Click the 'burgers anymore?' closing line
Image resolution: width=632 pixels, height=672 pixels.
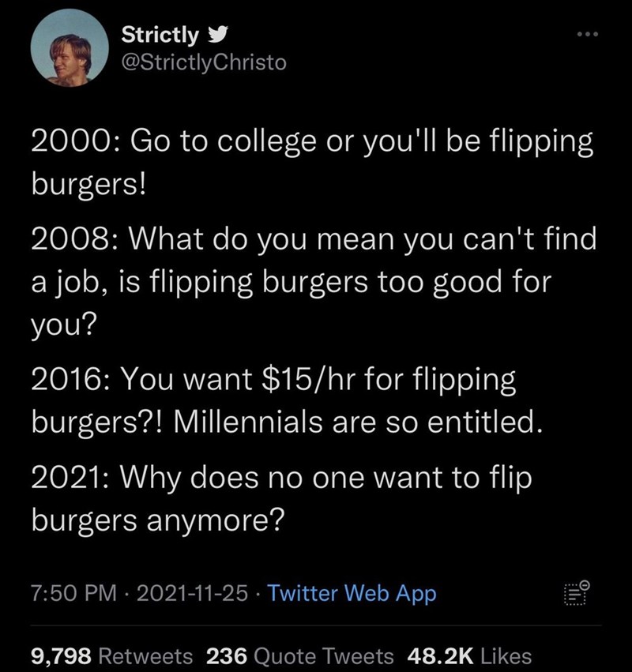click(156, 520)
